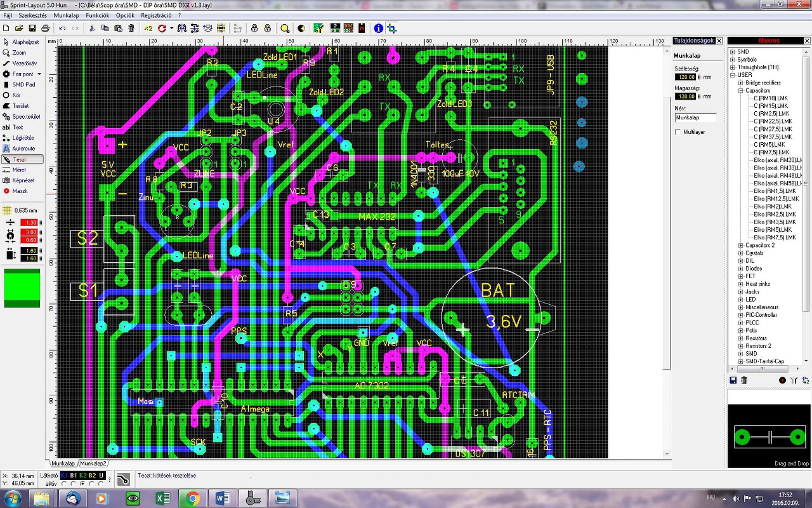Duplicate selection with x2 icon

pyautogui.click(x=148, y=28)
